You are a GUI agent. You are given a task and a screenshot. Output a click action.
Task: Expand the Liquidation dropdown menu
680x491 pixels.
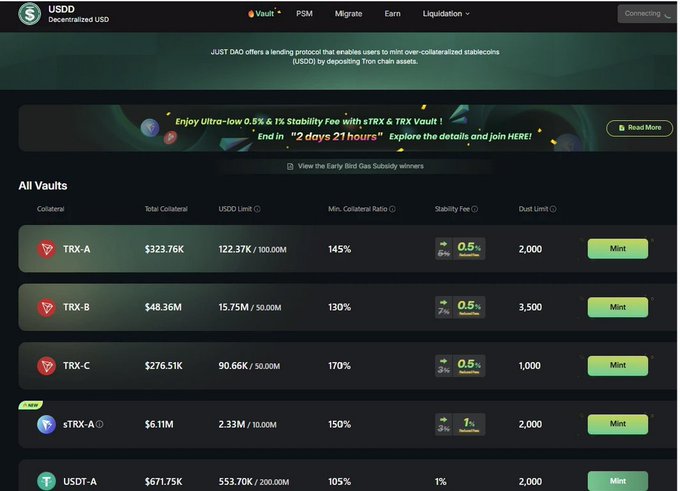(x=446, y=14)
